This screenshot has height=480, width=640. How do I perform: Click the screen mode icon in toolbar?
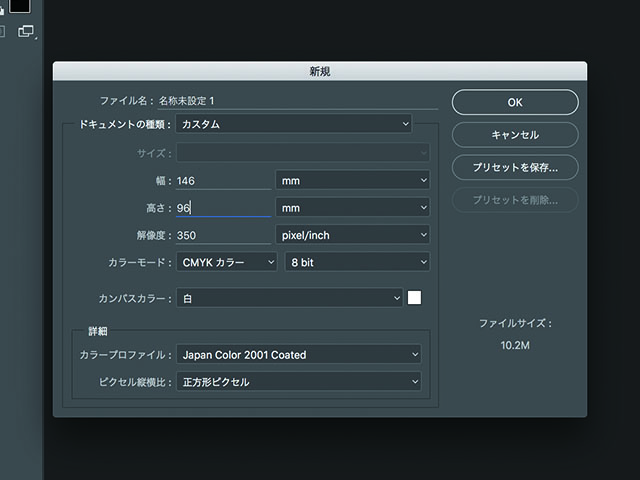pyautogui.click(x=26, y=31)
